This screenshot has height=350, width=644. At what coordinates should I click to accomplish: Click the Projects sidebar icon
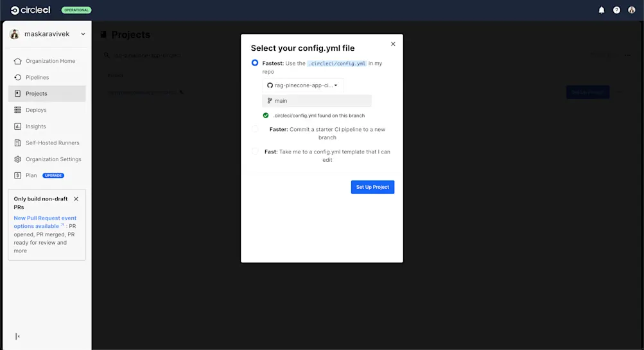(18, 94)
